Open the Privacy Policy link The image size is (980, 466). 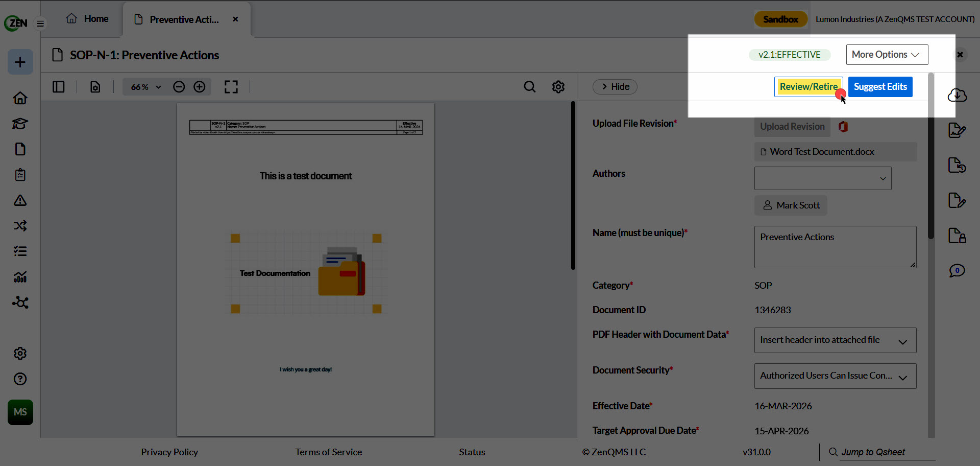click(169, 452)
